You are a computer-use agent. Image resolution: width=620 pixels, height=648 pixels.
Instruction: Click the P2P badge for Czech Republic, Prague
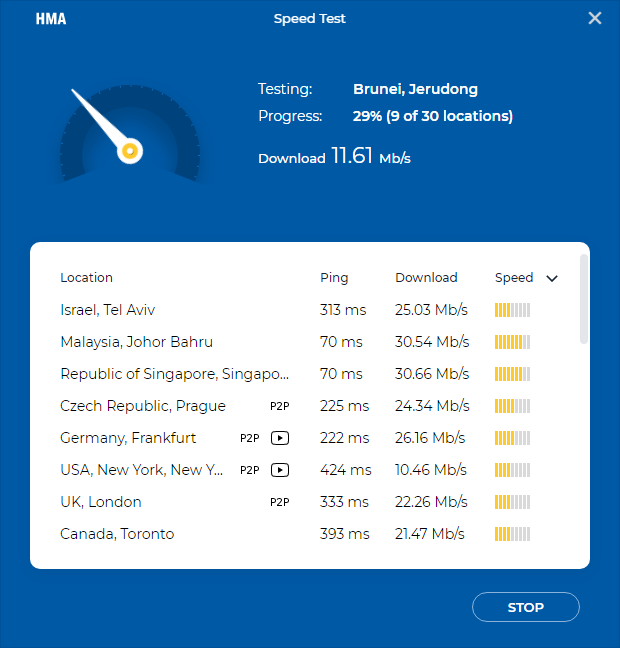(x=279, y=406)
